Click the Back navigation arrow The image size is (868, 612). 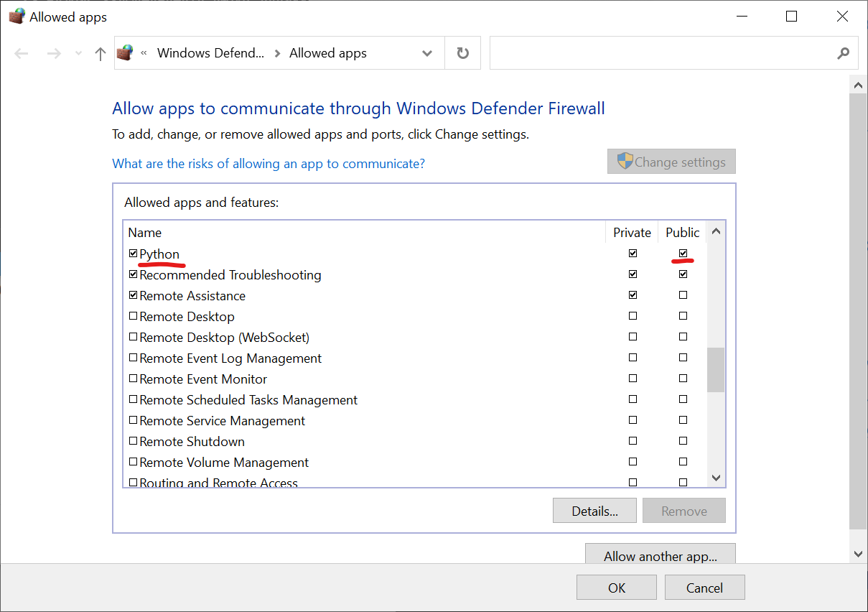tap(22, 53)
